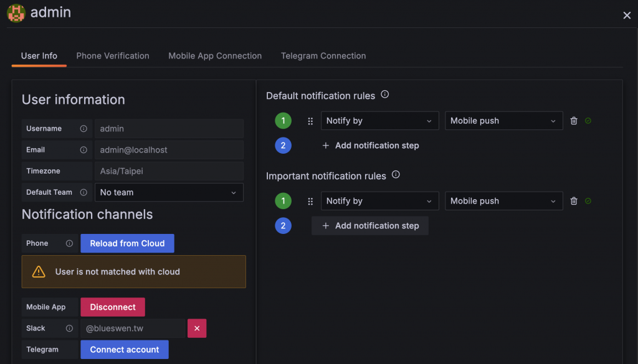638x364 pixels.
Task: Open the important rules Mobile push dropdown
Action: click(x=503, y=201)
